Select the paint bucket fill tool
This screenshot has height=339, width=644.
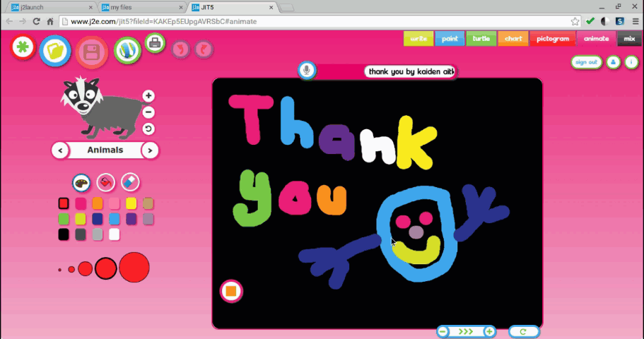(106, 182)
